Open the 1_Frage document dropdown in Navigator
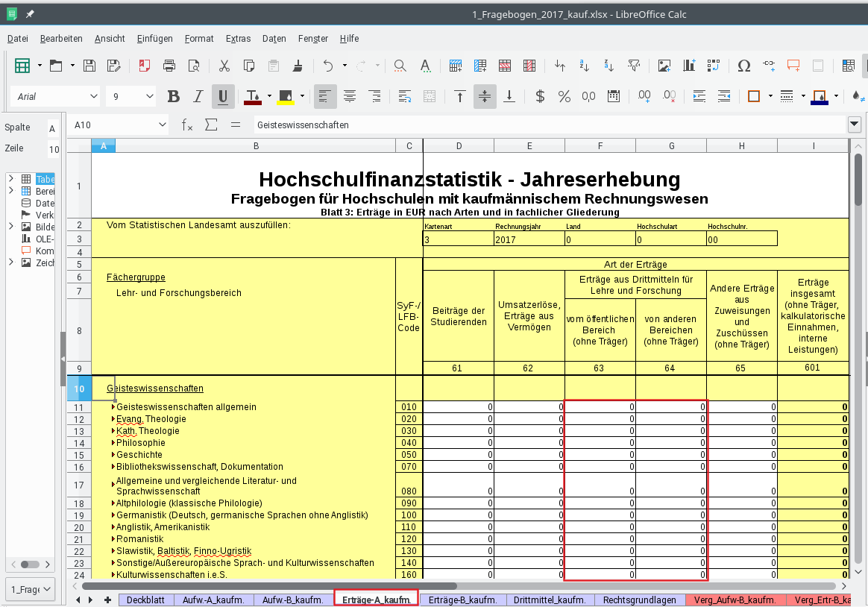 click(x=31, y=589)
